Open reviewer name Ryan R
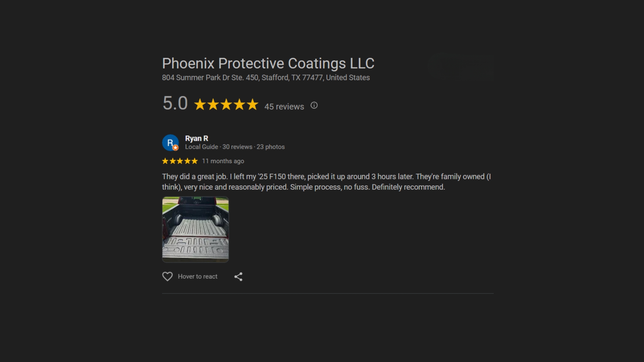This screenshot has width=644, height=362. pos(197,138)
